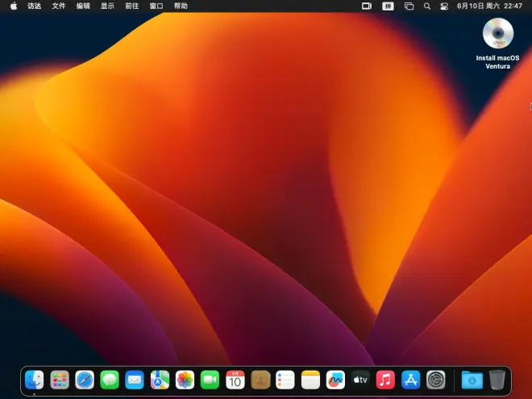Launch Music from the Dock

tap(386, 380)
